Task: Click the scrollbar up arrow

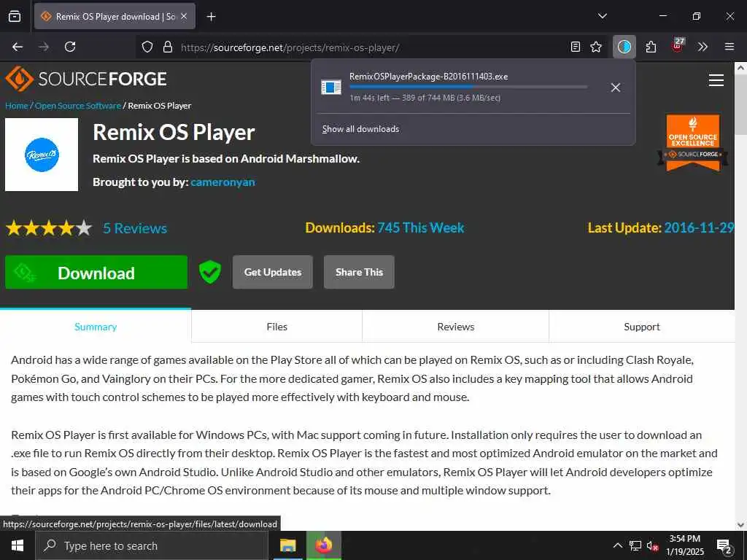Action: point(741,68)
